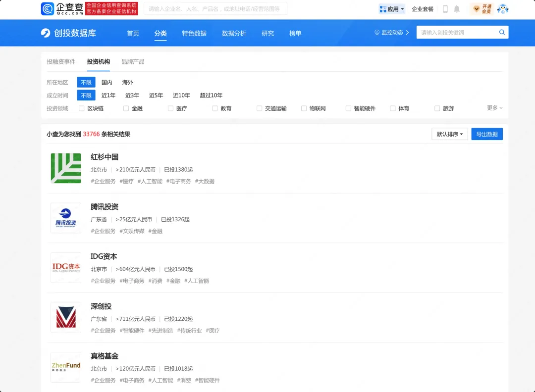Click the #先进制造 tag under 深创投
Image resolution: width=535 pixels, height=392 pixels.
pyautogui.click(x=160, y=331)
